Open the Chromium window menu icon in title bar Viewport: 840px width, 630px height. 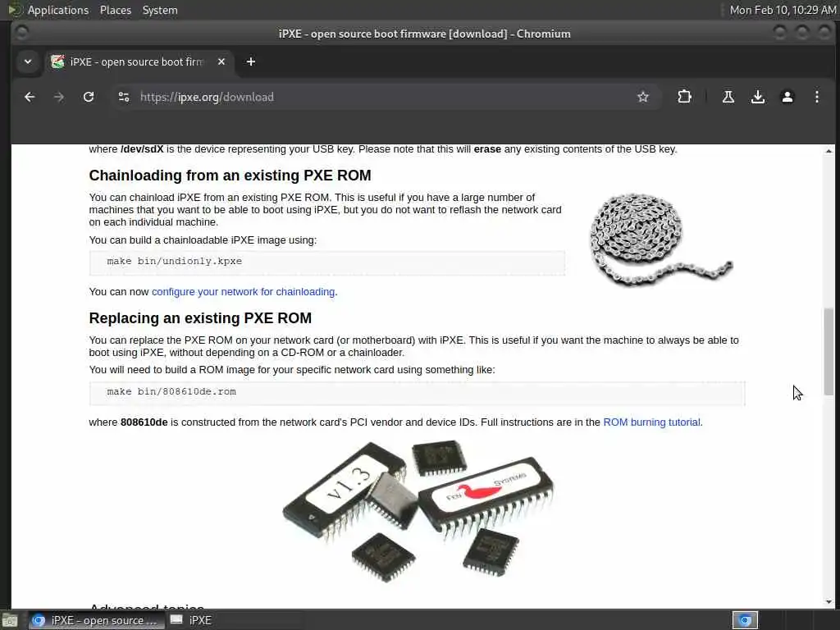(x=22, y=33)
